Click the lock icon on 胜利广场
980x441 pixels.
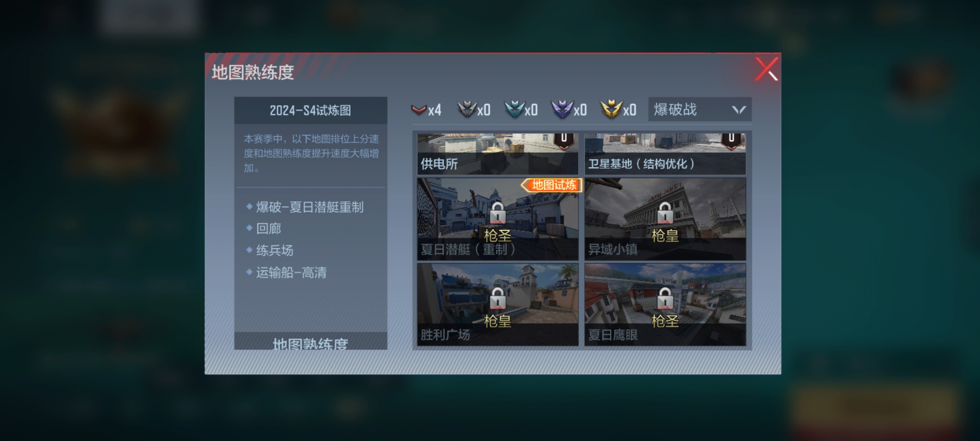click(497, 298)
